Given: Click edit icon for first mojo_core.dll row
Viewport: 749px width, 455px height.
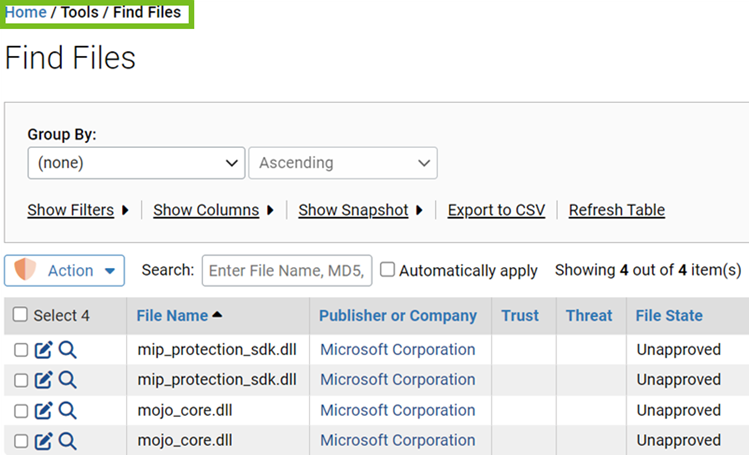Looking at the screenshot, I should pos(44,411).
